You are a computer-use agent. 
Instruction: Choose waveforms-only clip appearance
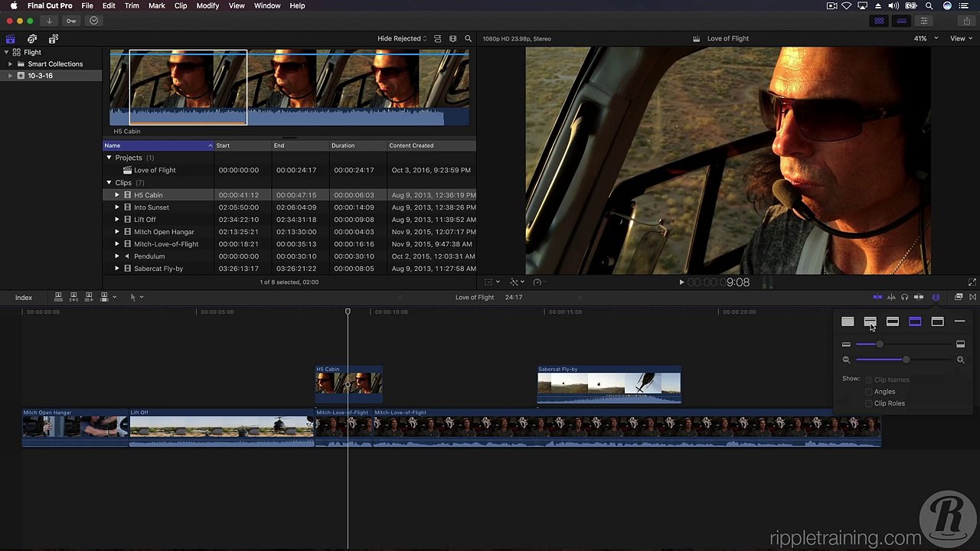848,321
